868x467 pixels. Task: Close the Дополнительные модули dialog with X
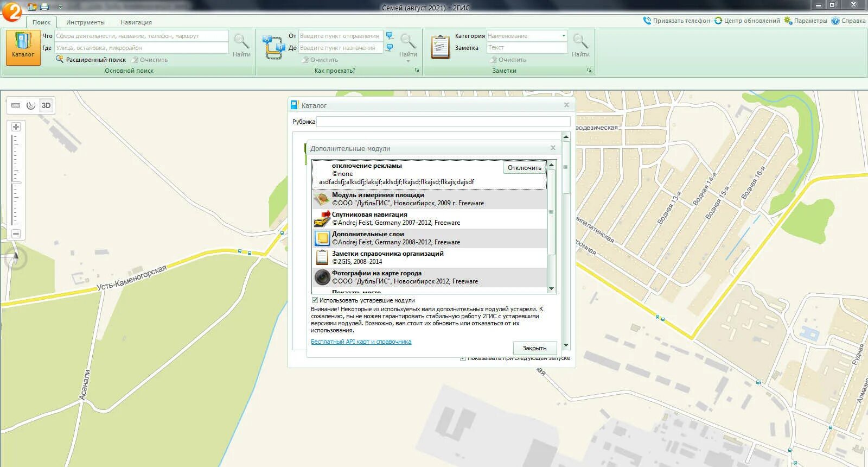pos(553,148)
